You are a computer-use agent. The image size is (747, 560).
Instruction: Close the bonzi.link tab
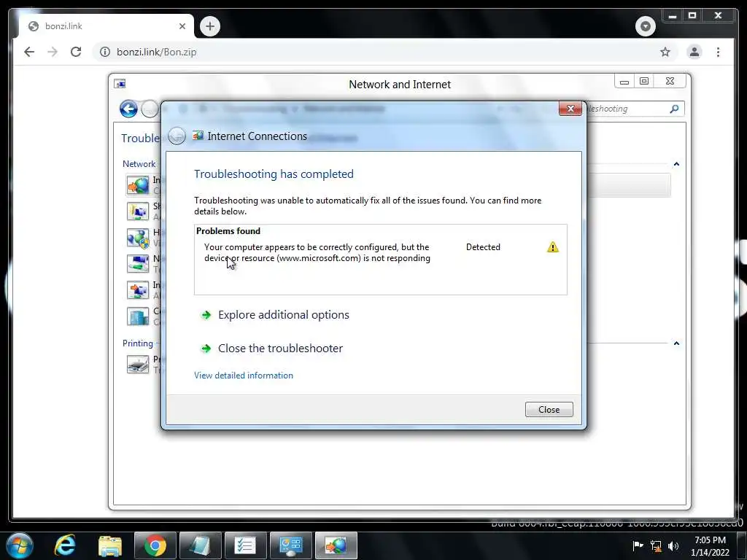[182, 26]
